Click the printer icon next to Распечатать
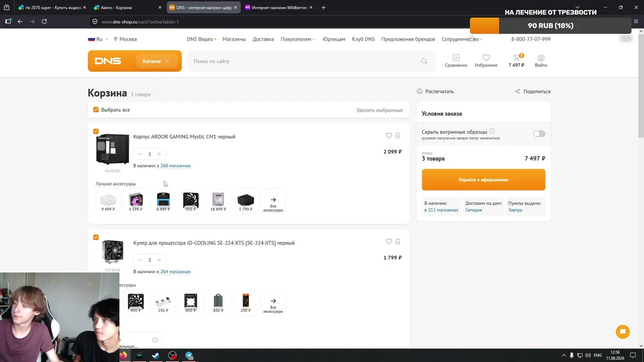 pos(420,92)
